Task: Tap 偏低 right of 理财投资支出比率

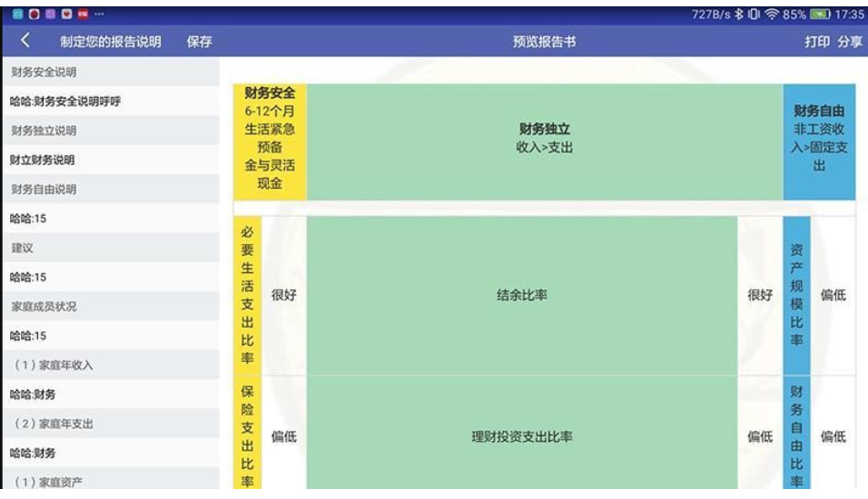Action: [x=760, y=436]
